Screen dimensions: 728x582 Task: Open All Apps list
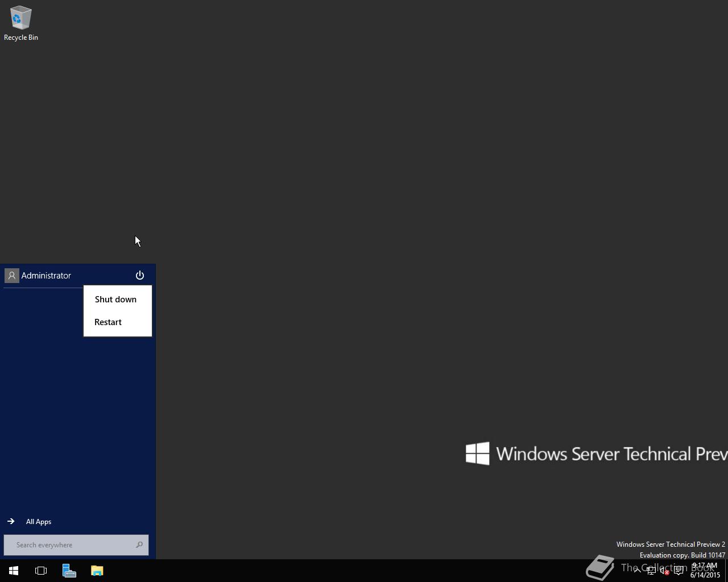coord(30,522)
